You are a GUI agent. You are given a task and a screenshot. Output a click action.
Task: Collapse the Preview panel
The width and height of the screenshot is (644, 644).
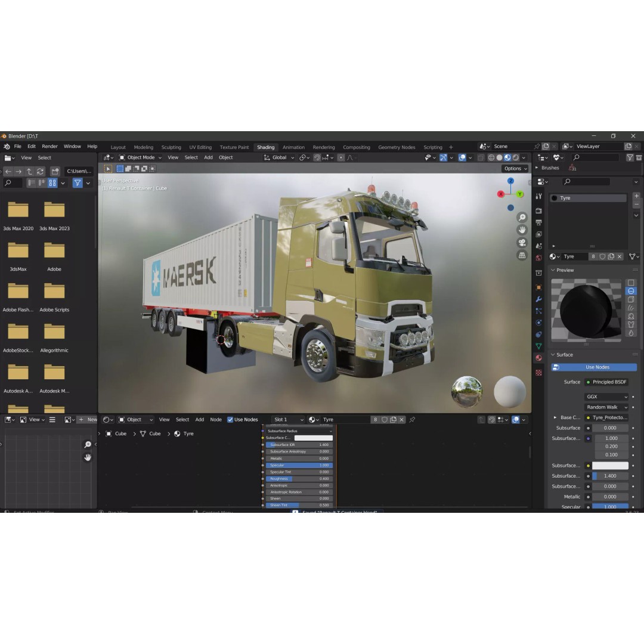(x=553, y=270)
